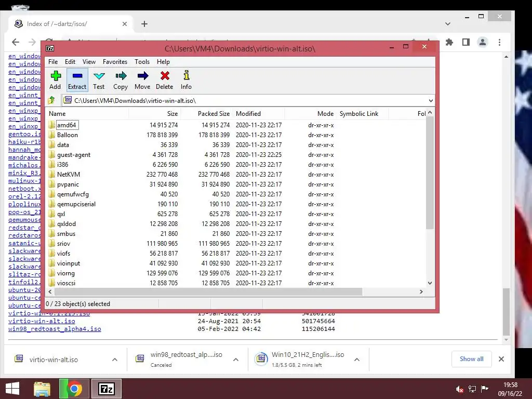This screenshot has width=532, height=399.
Task: Select the pvpanic folder row
Action: pos(236,184)
